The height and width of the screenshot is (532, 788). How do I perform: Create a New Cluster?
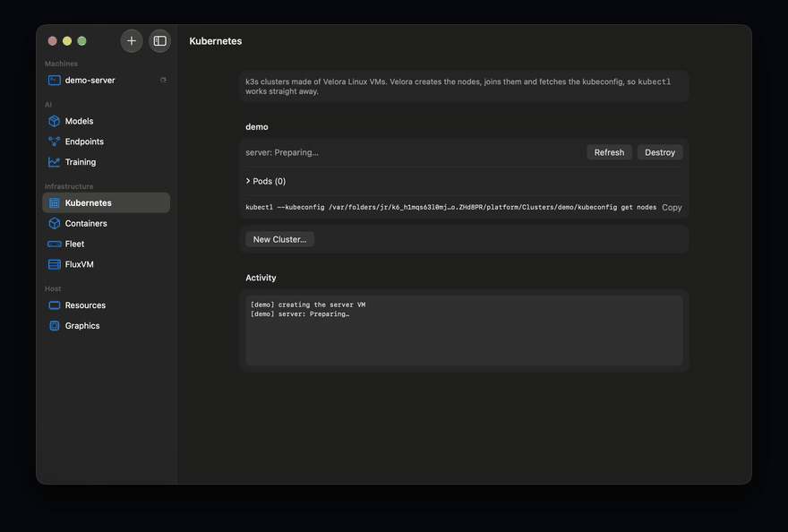point(279,239)
